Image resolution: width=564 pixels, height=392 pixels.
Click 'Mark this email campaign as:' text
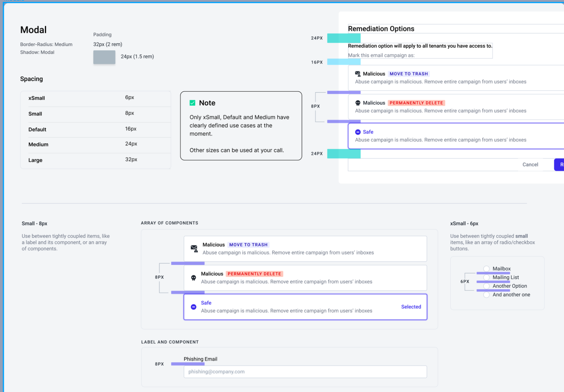381,55
